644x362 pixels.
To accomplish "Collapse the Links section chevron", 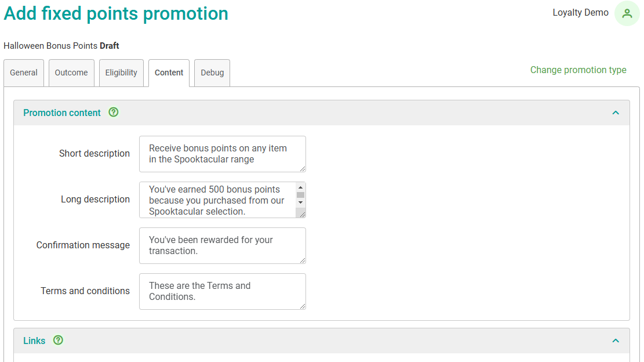I will click(x=616, y=341).
